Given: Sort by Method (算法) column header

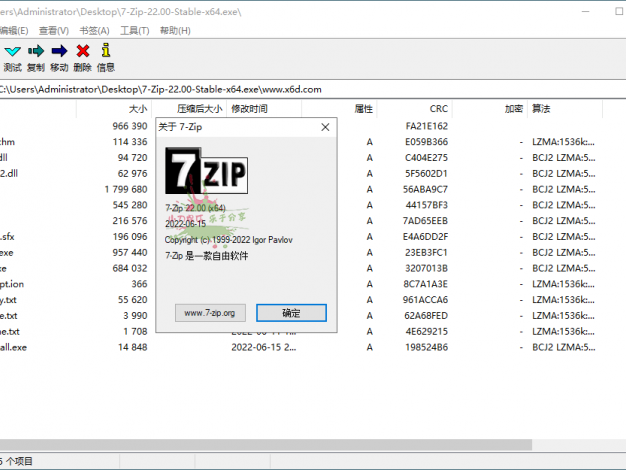Looking at the screenshot, I should pos(565,109).
